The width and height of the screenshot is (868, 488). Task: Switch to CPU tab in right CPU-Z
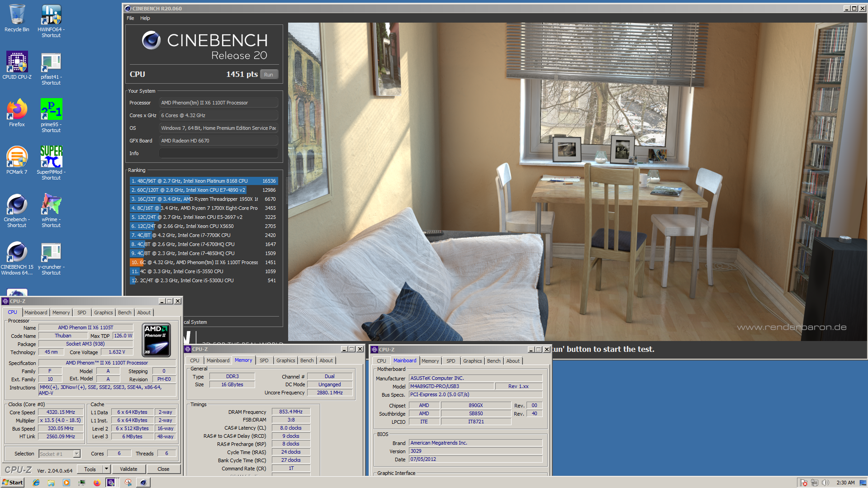coord(381,361)
